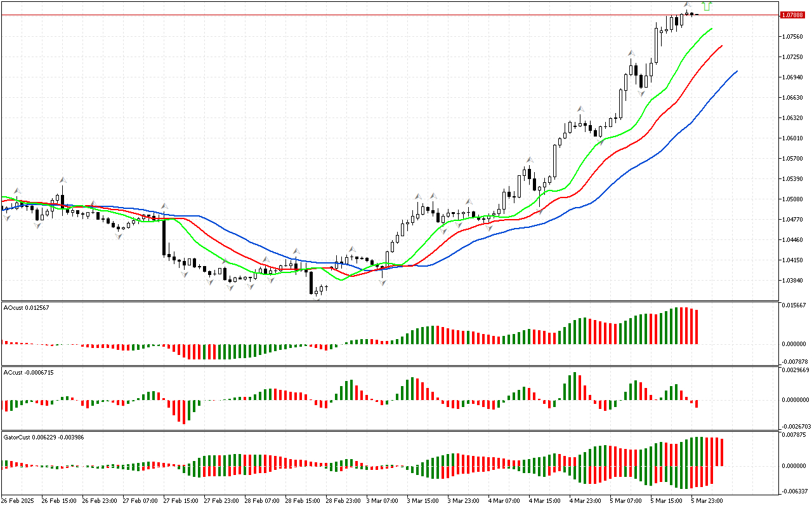812x508 pixels.
Task: Click the 1.05390 price scale value
Action: [x=792, y=179]
